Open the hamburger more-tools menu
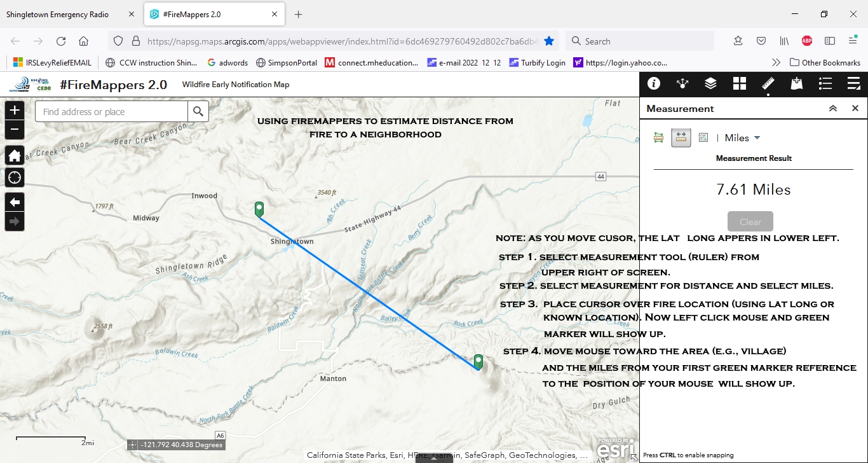The width and height of the screenshot is (868, 463). tap(853, 83)
